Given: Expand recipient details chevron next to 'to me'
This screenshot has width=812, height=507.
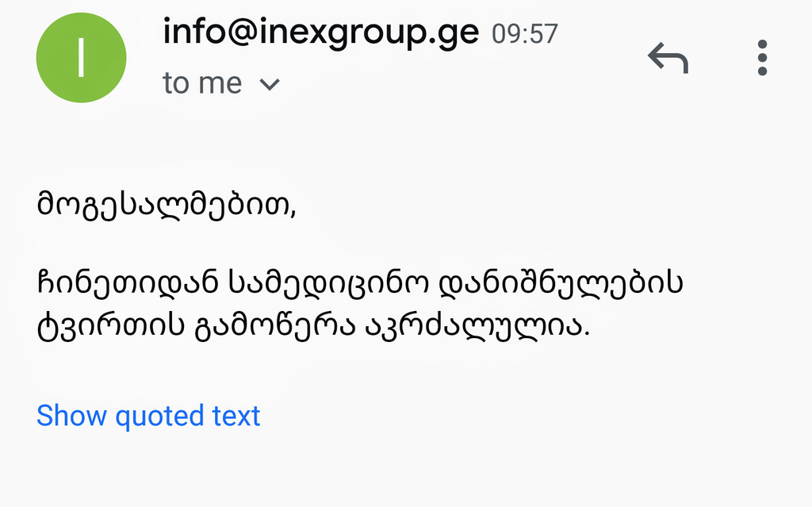Looking at the screenshot, I should point(270,84).
